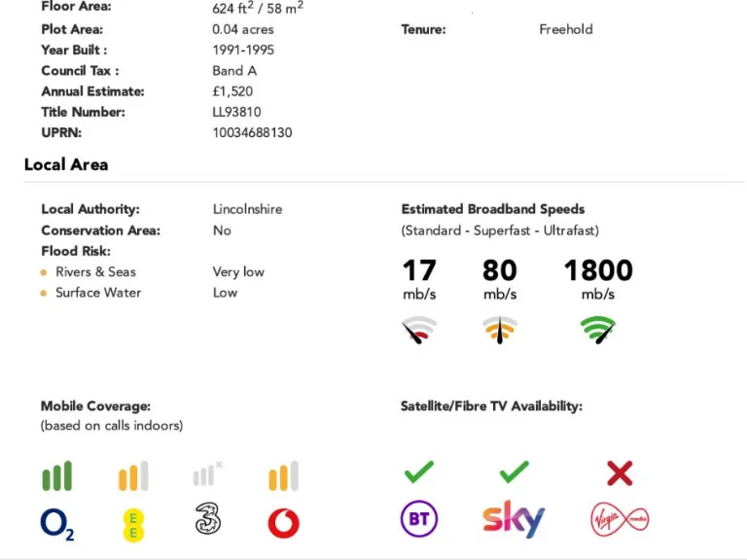Click the red cross above Virgin Media
Viewport: 747px width, 560px height.
coord(620,473)
